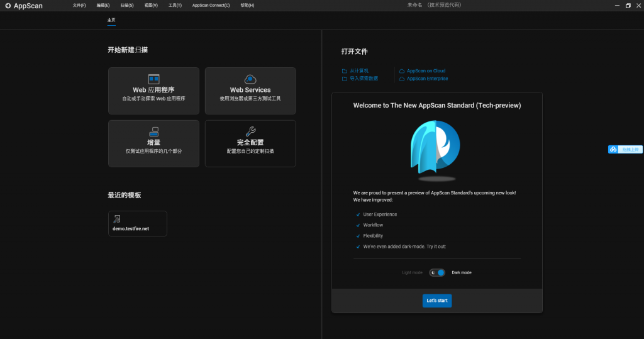Click the Web 应用程序 window icon
The image size is (644, 339).
click(153, 79)
